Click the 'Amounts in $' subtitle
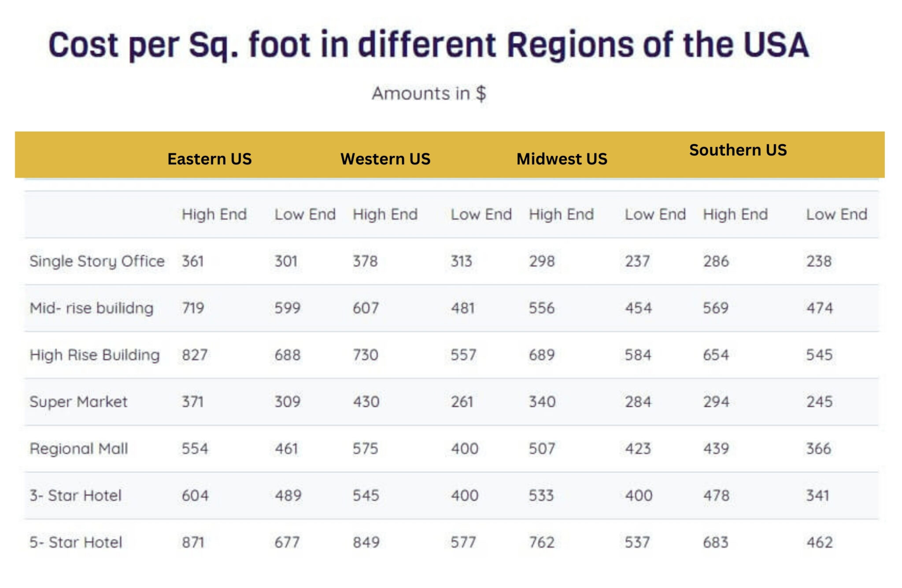The width and height of the screenshot is (902, 588). pos(429,93)
